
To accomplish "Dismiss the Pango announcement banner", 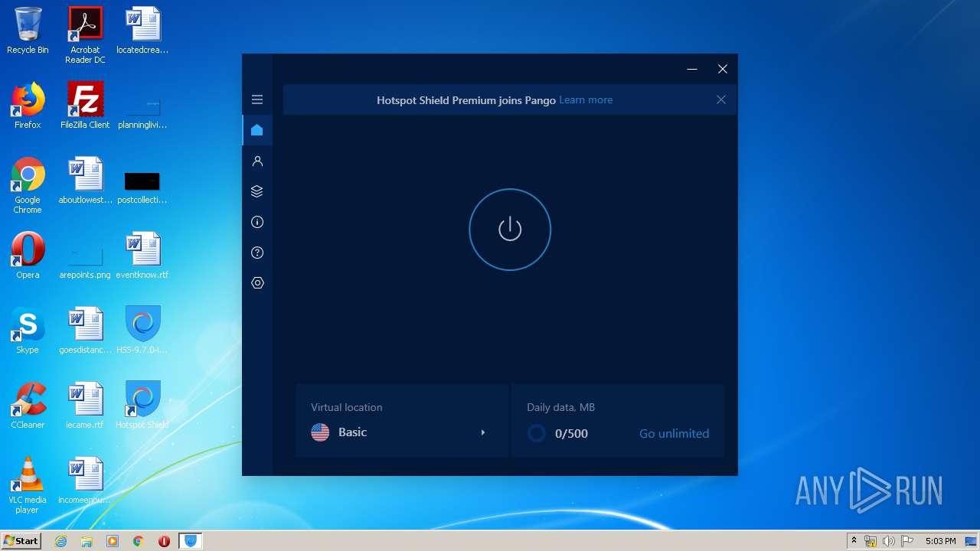I will click(x=720, y=99).
